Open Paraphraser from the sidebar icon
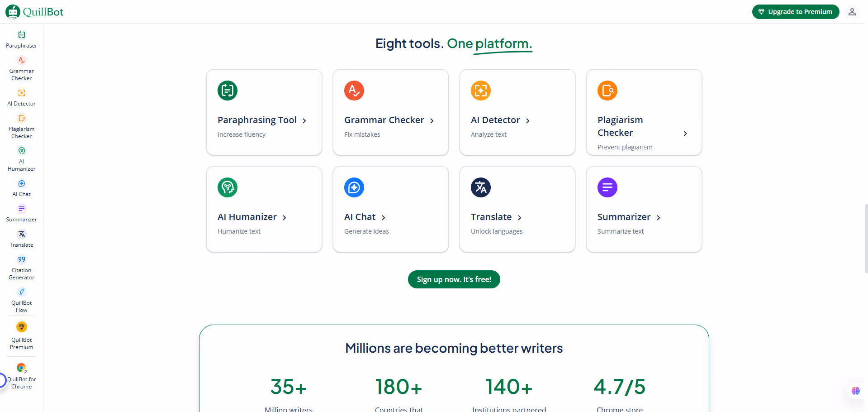The height and width of the screenshot is (412, 868). coord(22,35)
